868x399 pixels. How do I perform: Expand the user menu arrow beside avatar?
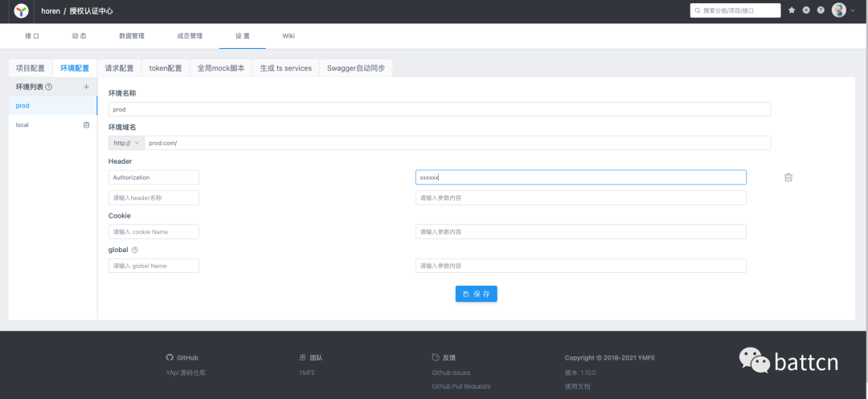coord(853,10)
